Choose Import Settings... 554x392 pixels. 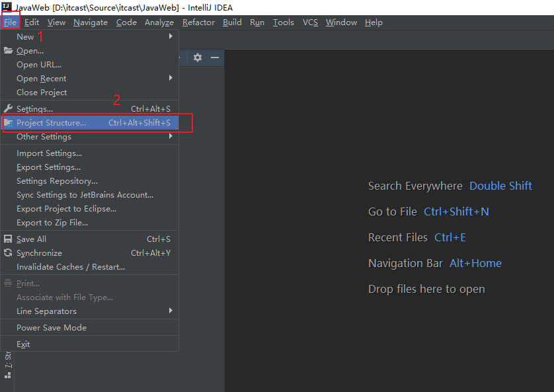tap(90, 153)
